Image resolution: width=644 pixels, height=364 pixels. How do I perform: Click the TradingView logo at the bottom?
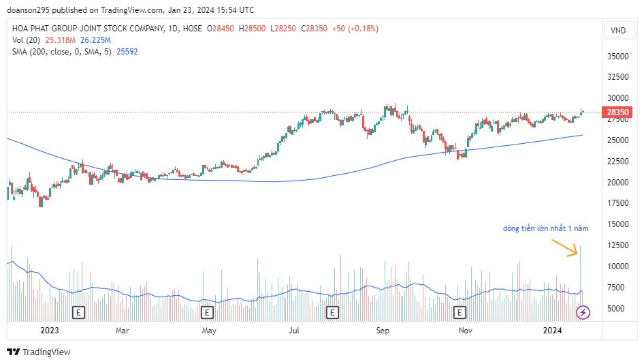(x=39, y=352)
